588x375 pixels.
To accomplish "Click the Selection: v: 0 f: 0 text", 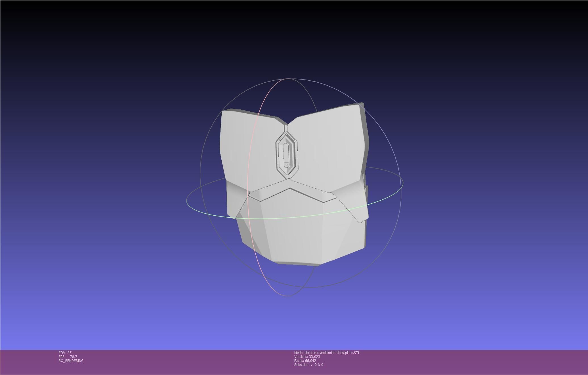I will click(308, 364).
